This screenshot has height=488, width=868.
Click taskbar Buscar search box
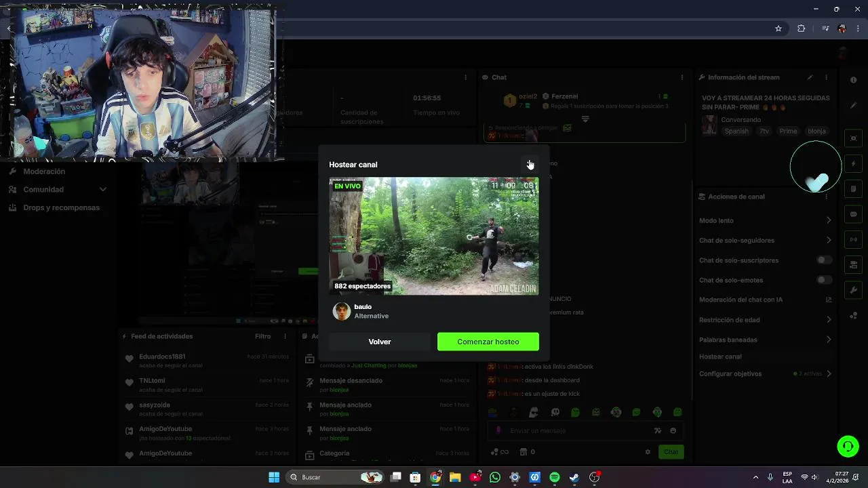(336, 477)
